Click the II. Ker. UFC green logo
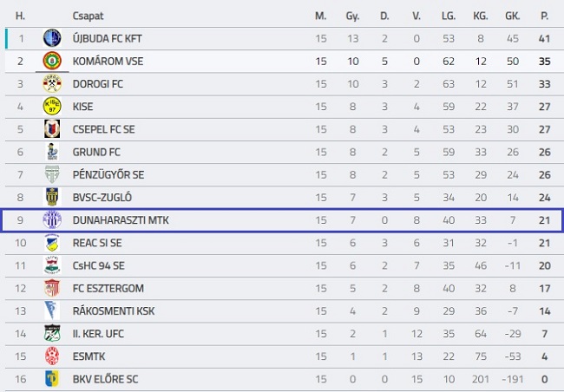564x392 pixels. pos(52,333)
